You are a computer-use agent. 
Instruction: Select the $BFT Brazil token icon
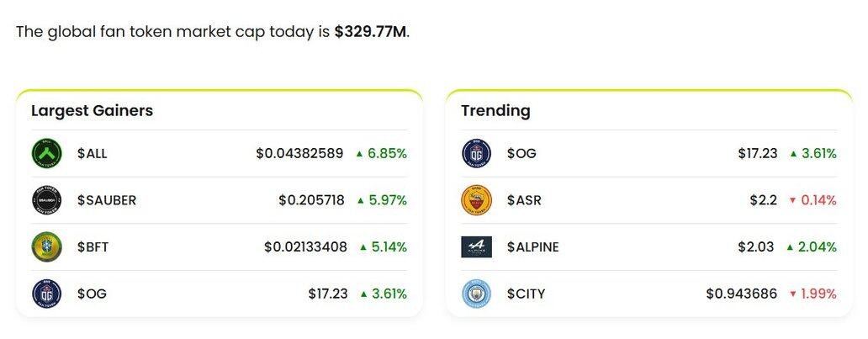pos(46,246)
